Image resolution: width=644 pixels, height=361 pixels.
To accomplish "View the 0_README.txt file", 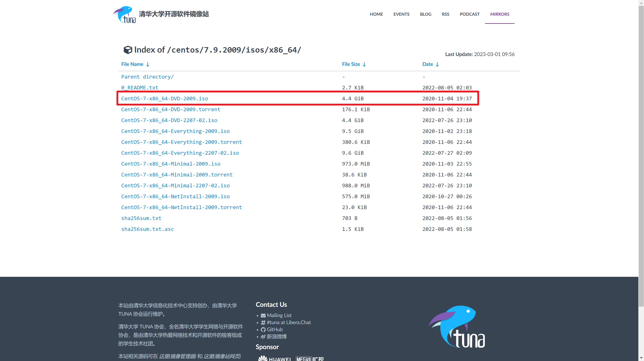I will pos(139,88).
